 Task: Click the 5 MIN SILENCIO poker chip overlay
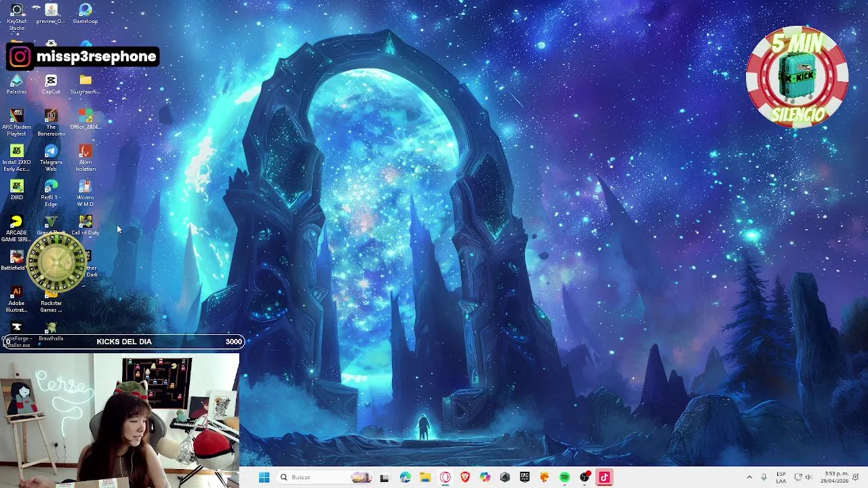tap(797, 77)
